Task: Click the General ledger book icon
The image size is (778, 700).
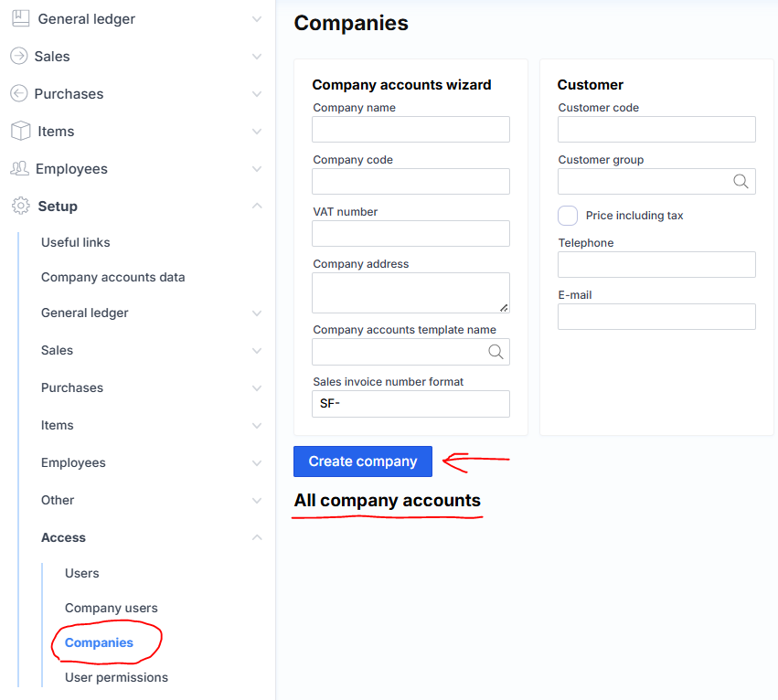Action: (20, 18)
